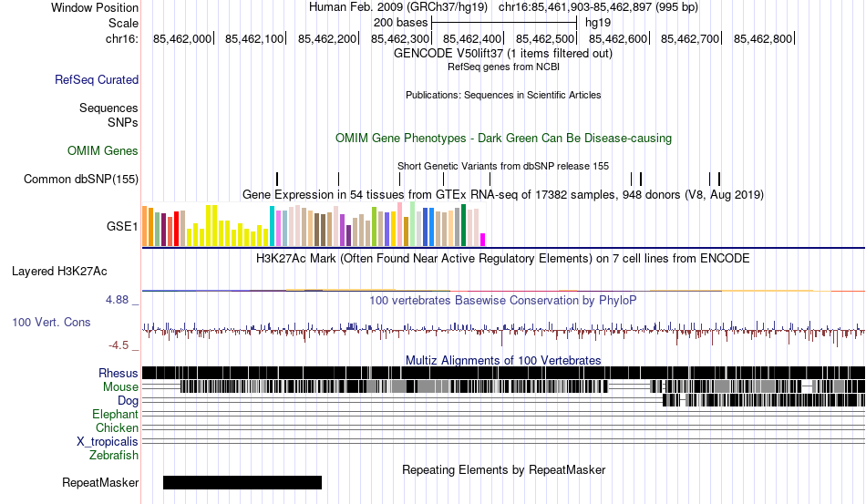Click the GSE1 gene label
The image size is (866, 504).
coord(122,226)
